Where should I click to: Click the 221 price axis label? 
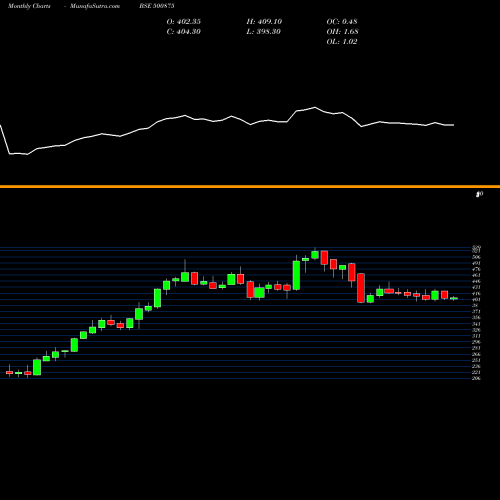[477, 372]
